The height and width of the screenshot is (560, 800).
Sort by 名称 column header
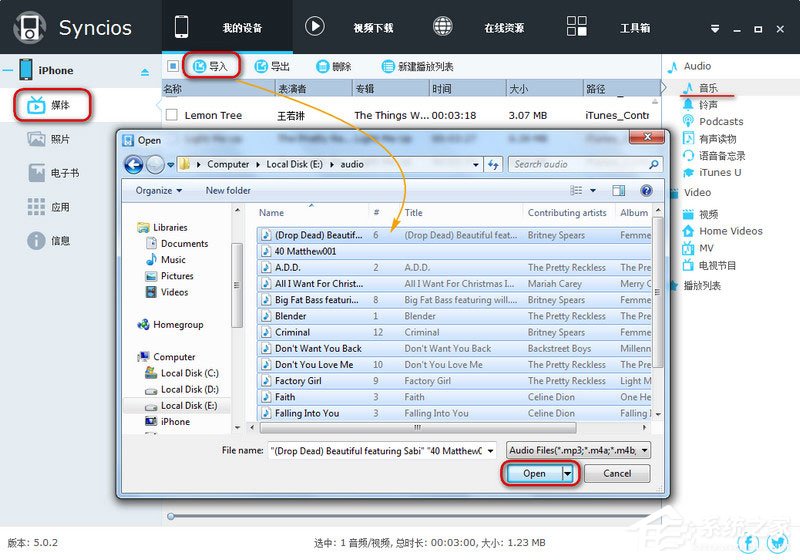pos(218,89)
